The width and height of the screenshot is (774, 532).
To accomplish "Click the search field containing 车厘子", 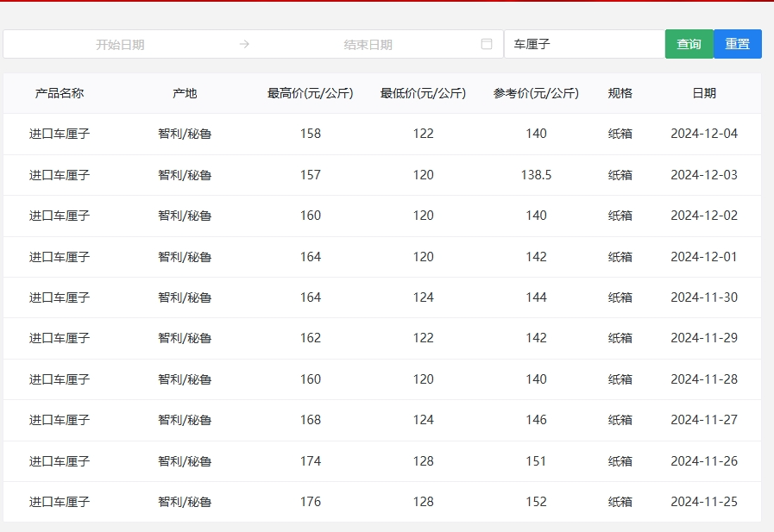I will (583, 44).
